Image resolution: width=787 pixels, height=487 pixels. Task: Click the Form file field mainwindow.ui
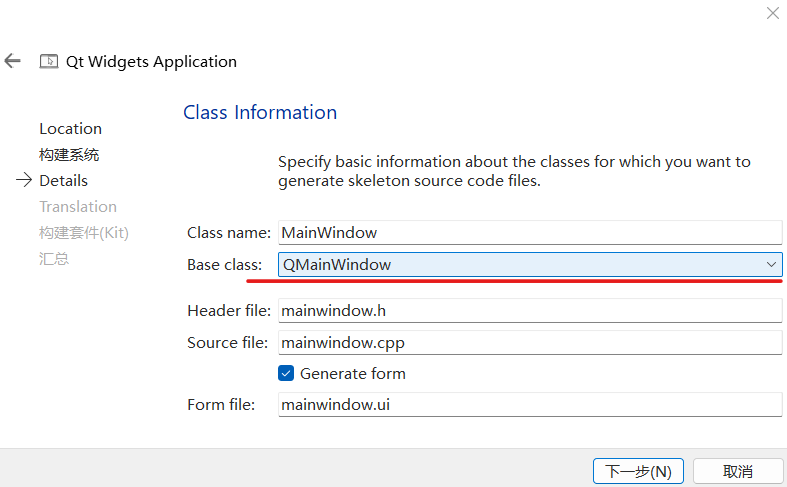(530, 405)
